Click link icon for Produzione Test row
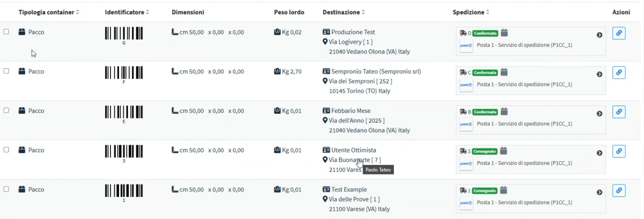 619,33
